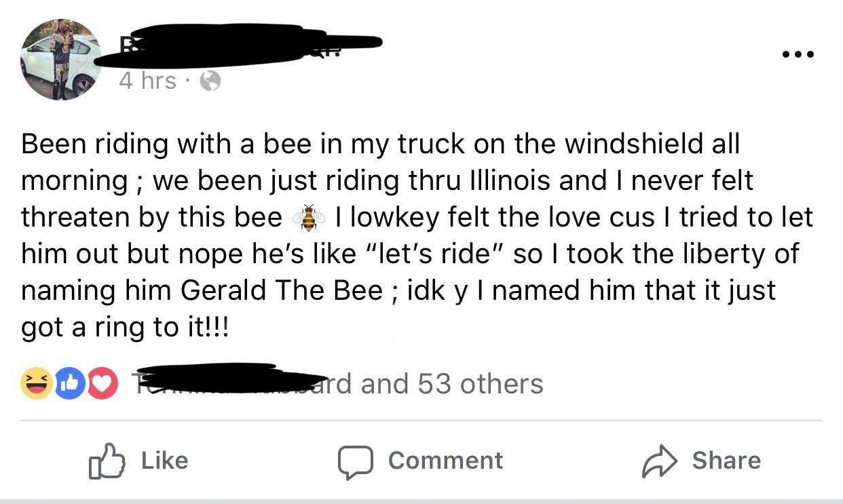Click the Haha laughing reaction icon
The image size is (843, 504).
click(x=37, y=384)
